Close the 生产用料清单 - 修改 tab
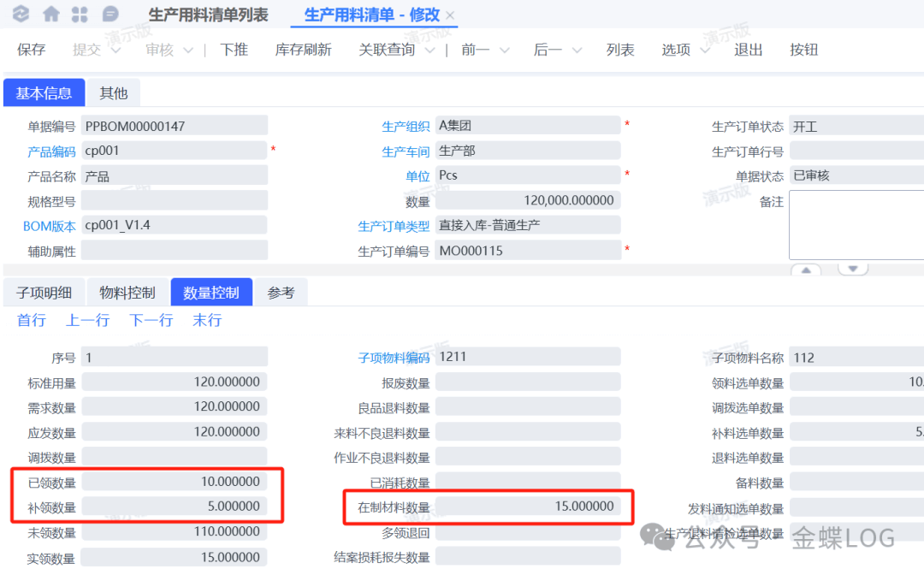Viewport: 924px width, 575px height. pyautogui.click(x=451, y=15)
